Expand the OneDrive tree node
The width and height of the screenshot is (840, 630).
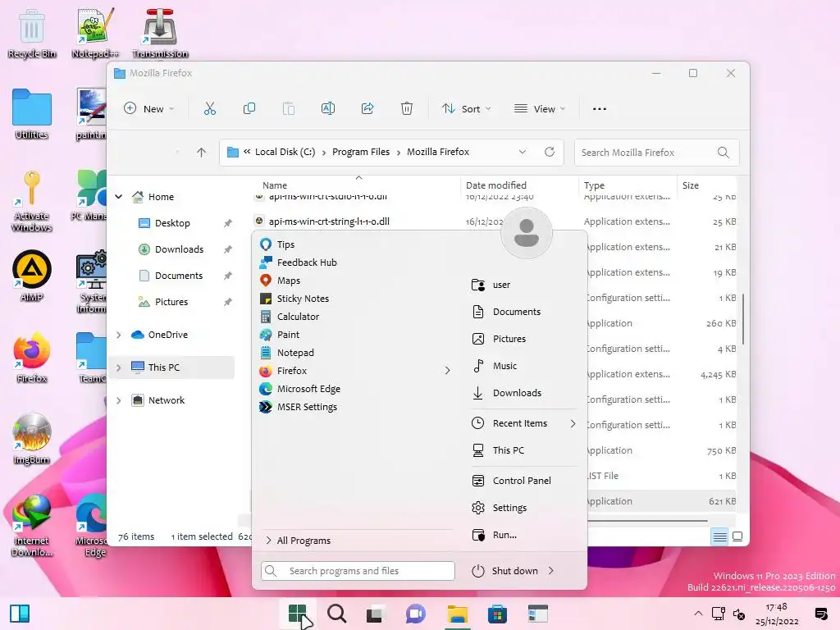coord(118,335)
